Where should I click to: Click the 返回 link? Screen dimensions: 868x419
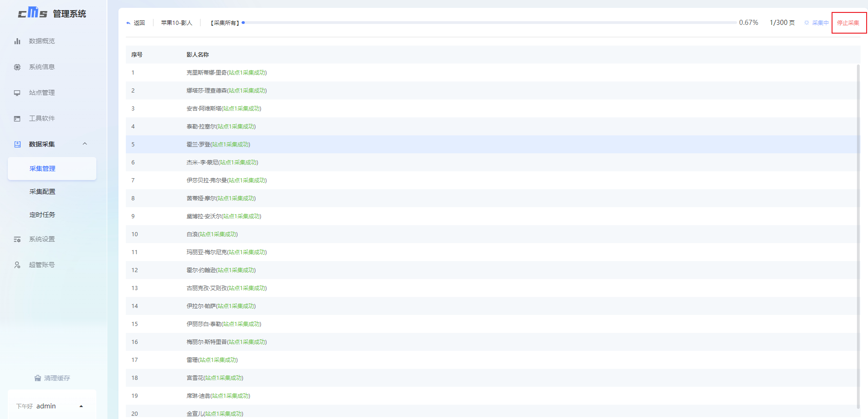[x=139, y=23]
